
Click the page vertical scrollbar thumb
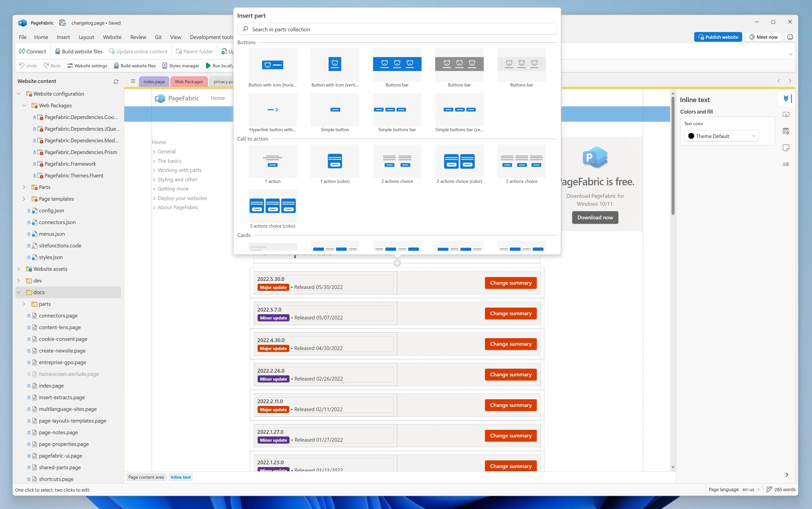pyautogui.click(x=673, y=156)
